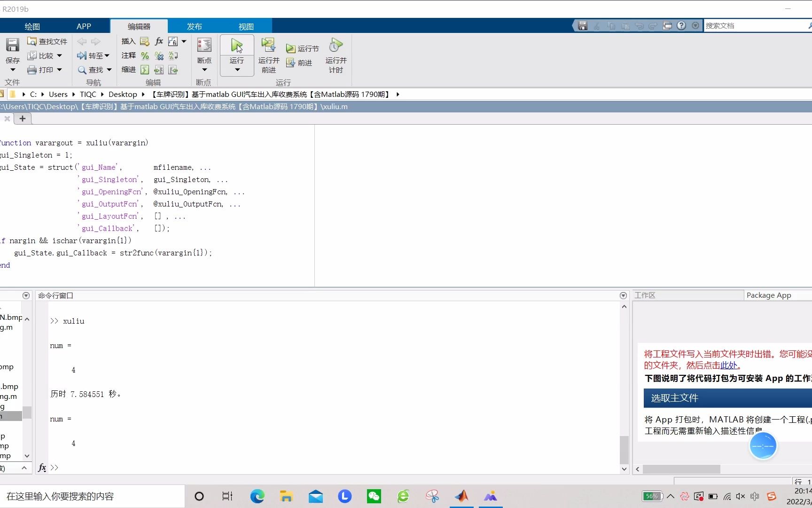Open File Explorer from the taskbar
This screenshot has width=812, height=508.
click(286, 496)
